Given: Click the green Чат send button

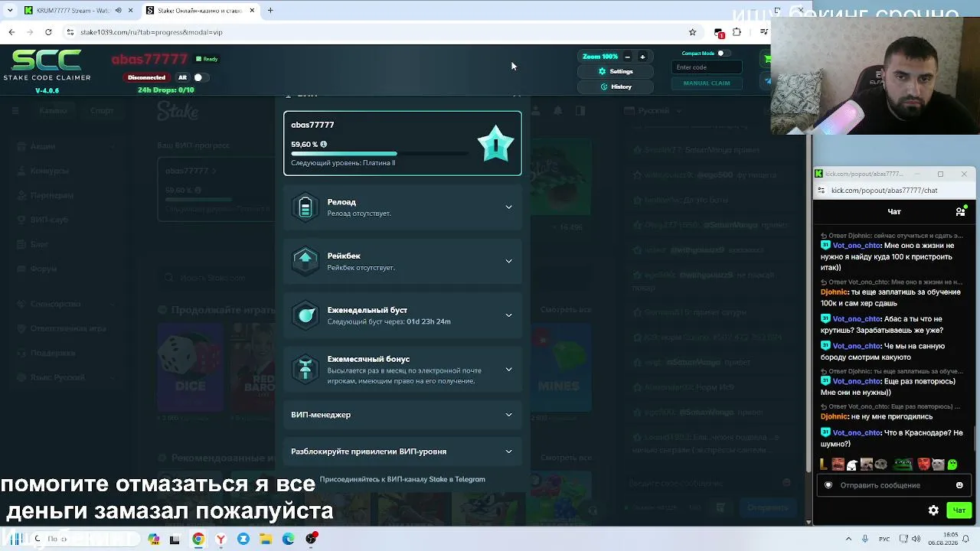Looking at the screenshot, I should click(x=959, y=510).
